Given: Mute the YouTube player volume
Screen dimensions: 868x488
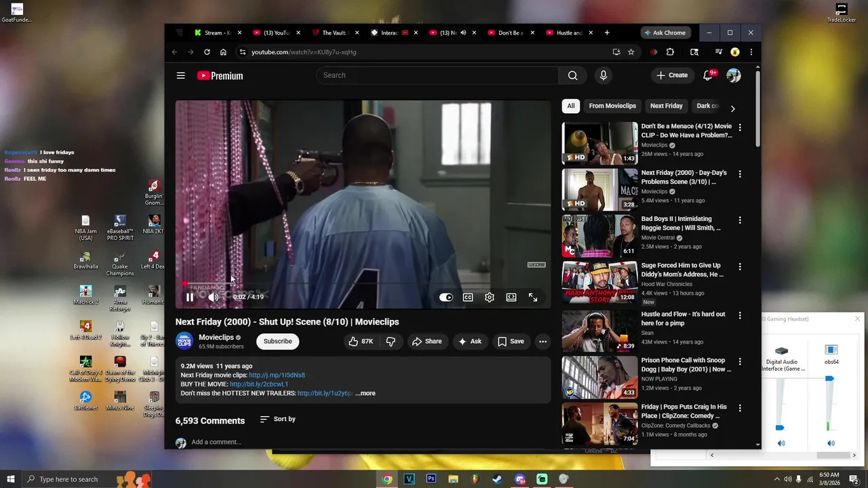Looking at the screenshot, I should tap(213, 297).
